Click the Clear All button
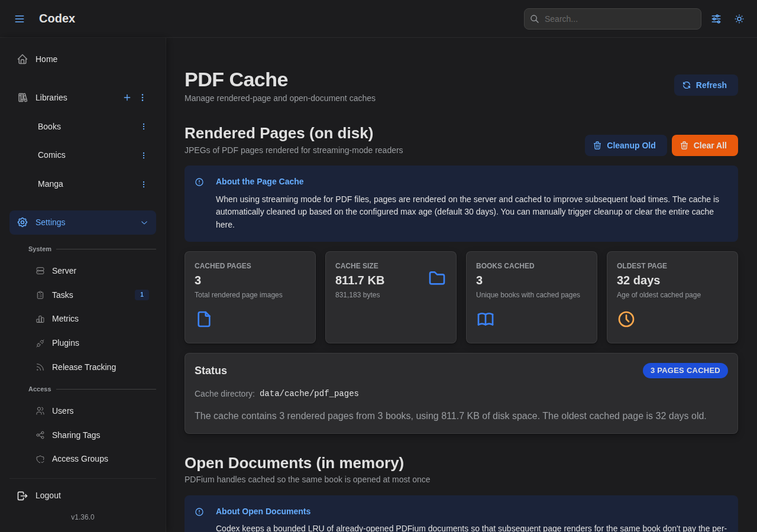The height and width of the screenshot is (532, 757). click(x=705, y=145)
